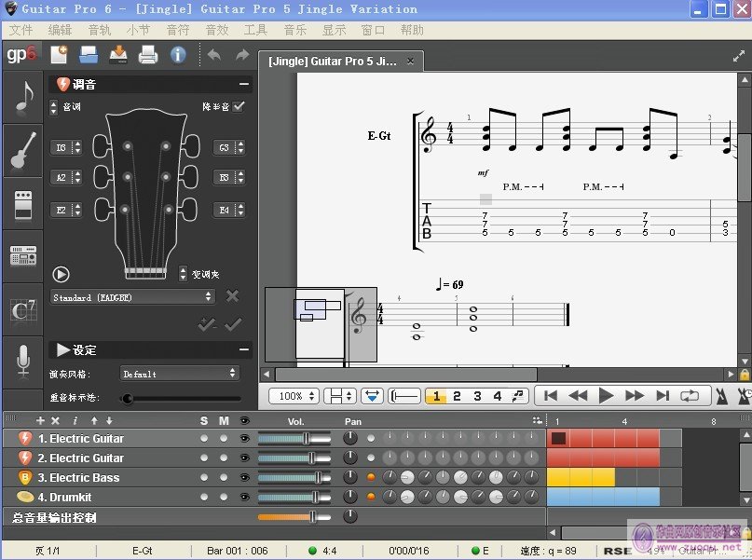
Task: Adjust the G3 string tuning stepper
Action: pyautogui.click(x=240, y=147)
